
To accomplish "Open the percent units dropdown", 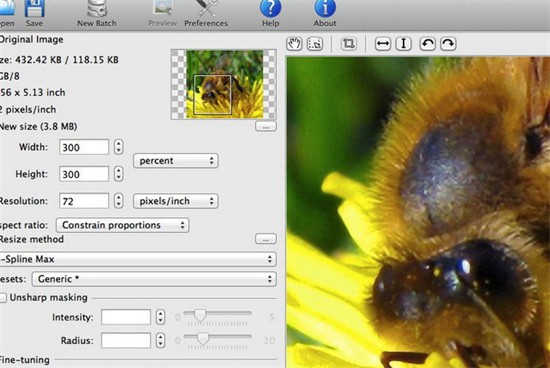I will click(x=176, y=161).
